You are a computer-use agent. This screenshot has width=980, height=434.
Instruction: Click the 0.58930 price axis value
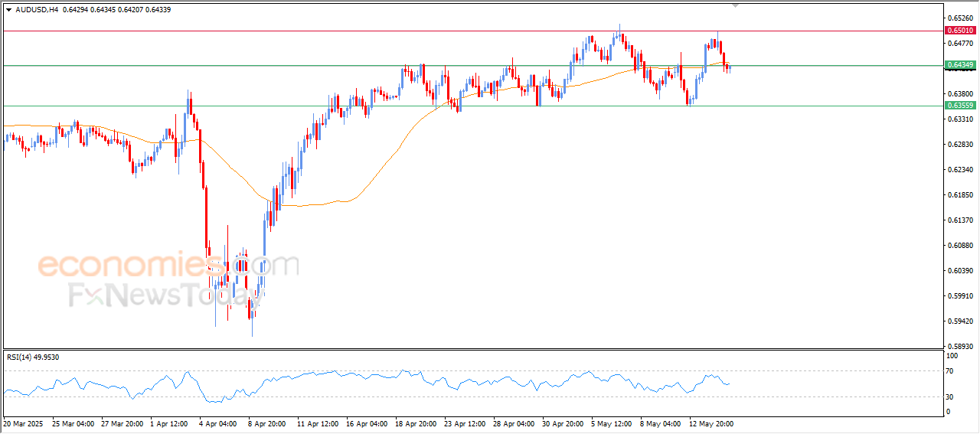961,346
